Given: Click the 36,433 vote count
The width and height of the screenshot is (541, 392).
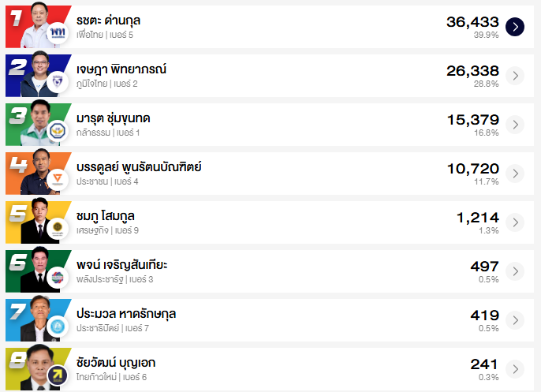Looking at the screenshot, I should point(472,22).
